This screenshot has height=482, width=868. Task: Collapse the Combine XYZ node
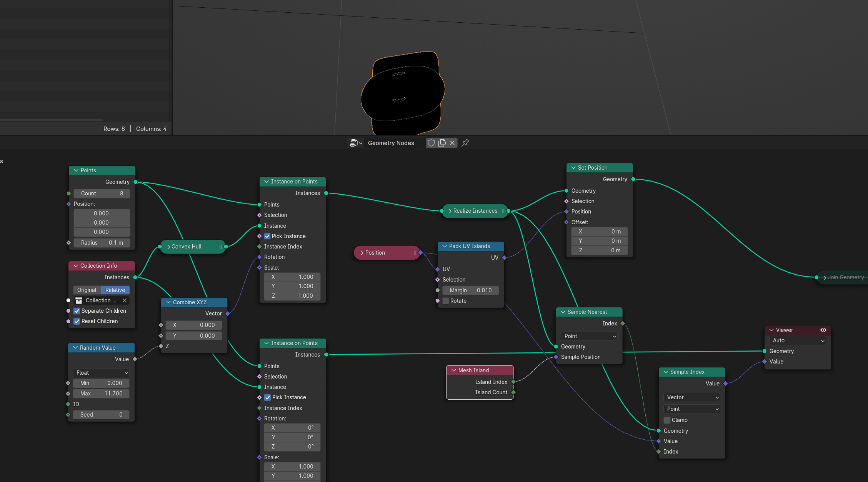[x=168, y=302]
